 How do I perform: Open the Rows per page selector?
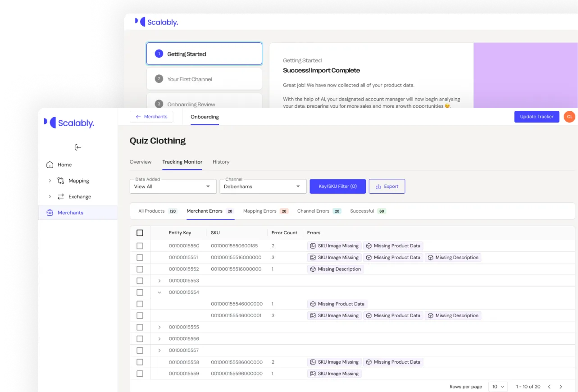[x=497, y=387]
